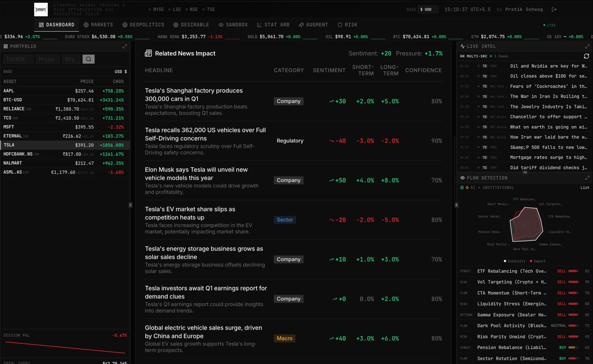Screen dimensions: 593x364
Task: Expand the Live Intel panel
Action: (587, 46)
